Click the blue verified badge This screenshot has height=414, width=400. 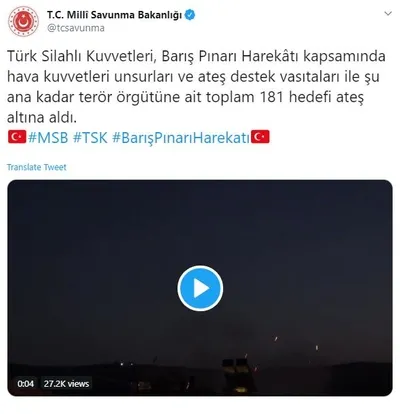(x=190, y=15)
